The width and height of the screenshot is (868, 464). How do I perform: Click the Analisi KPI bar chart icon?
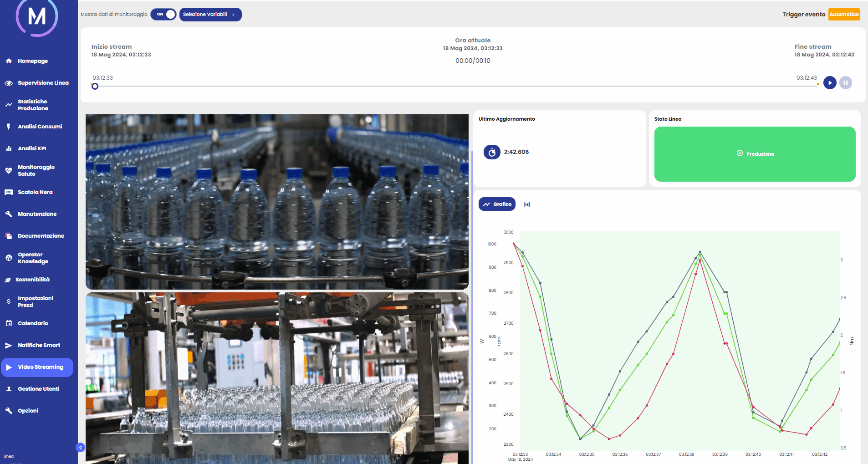(x=9, y=148)
